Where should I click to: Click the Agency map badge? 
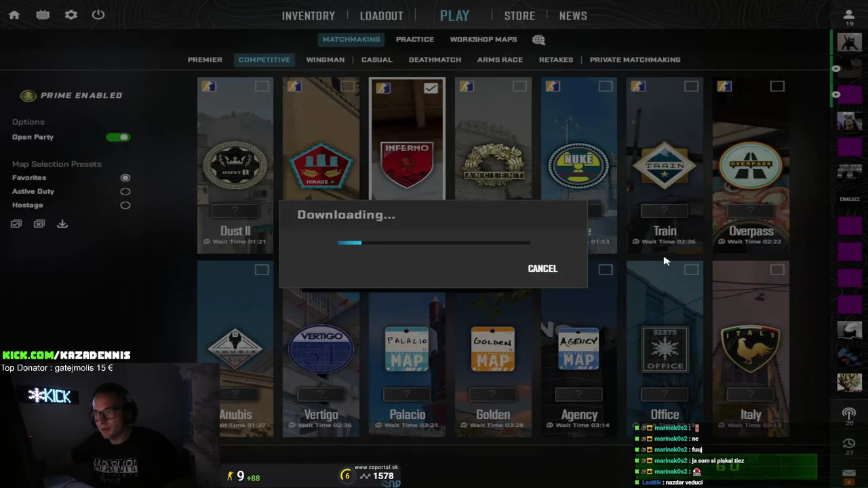tap(579, 349)
